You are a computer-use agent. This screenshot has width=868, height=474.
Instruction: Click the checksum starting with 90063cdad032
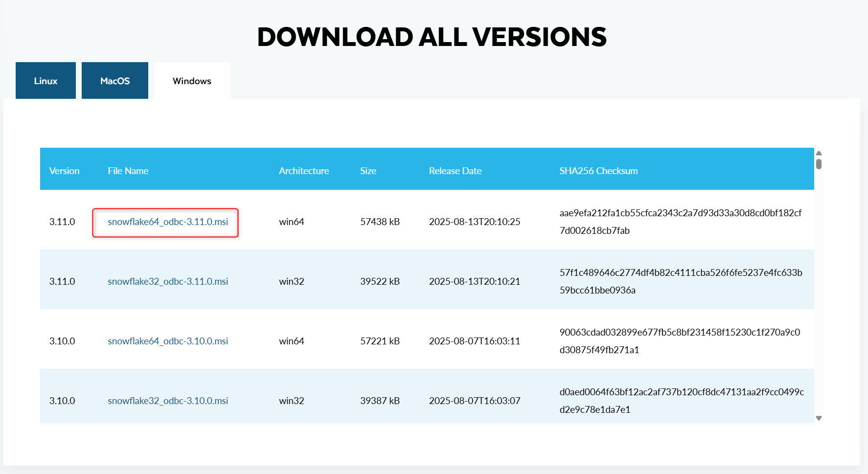pos(680,341)
